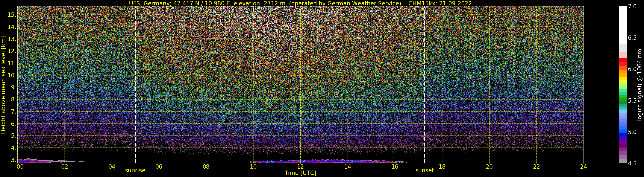This screenshot has height=177, width=644.
Task: Click the white dashed sunset marker line
Action: tap(424, 85)
